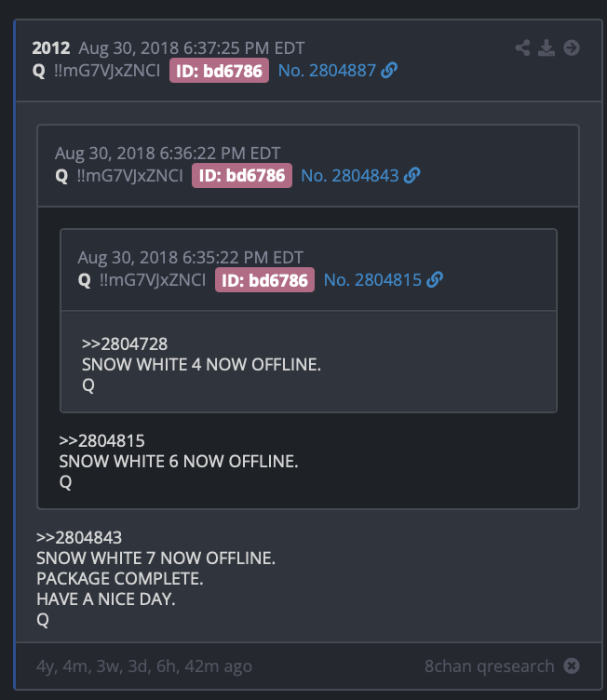Follow the >>2804815 reply reference

pos(101,441)
